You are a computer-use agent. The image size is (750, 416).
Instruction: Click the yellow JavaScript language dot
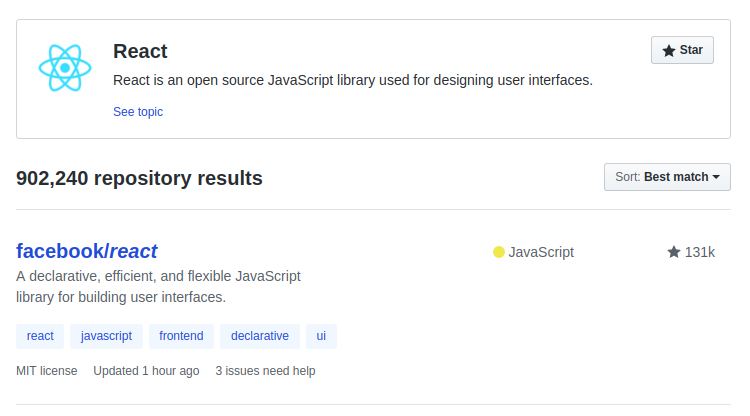point(499,252)
